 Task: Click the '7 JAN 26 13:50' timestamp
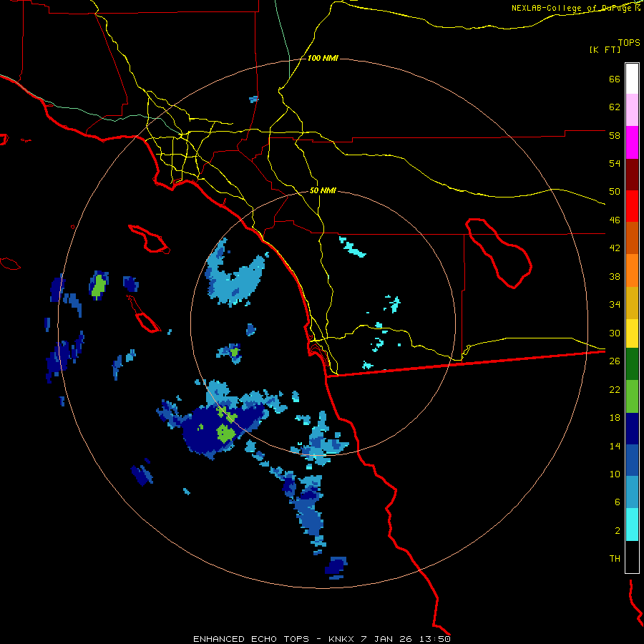(x=406, y=639)
